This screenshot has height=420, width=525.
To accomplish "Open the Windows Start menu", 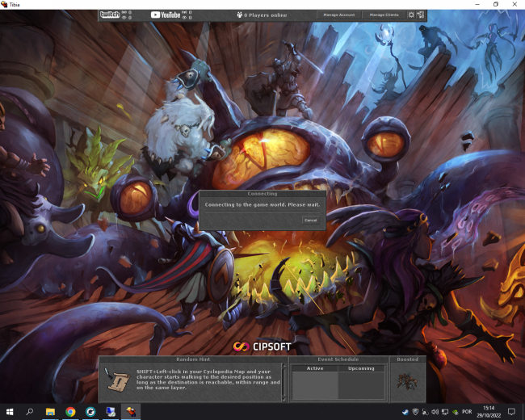I will coord(10,412).
